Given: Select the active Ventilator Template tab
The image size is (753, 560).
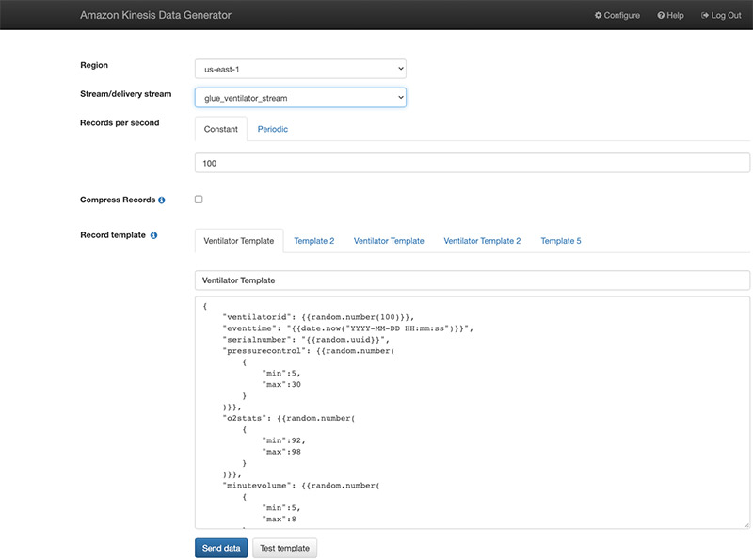Looking at the screenshot, I should click(x=239, y=241).
